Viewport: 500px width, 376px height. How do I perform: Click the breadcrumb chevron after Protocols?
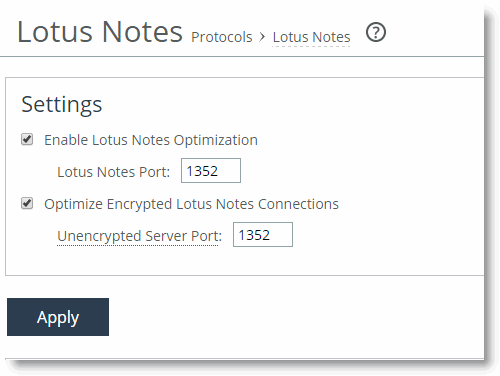pos(262,37)
